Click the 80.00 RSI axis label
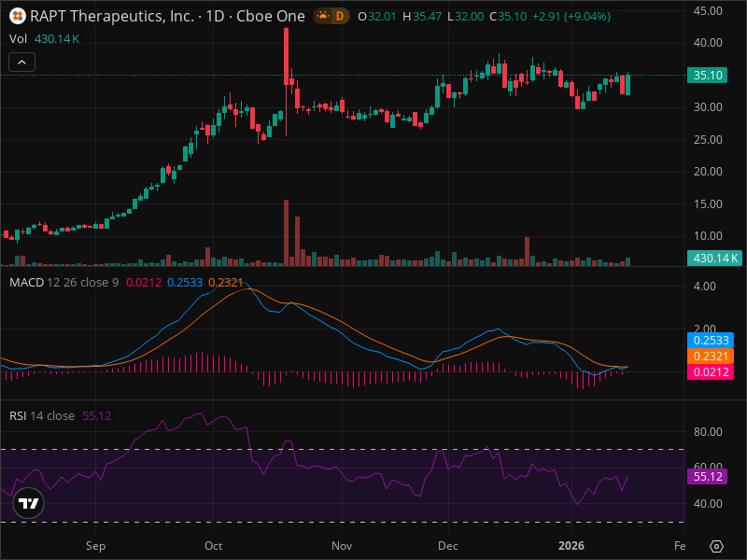This screenshot has width=747, height=560. 708,432
